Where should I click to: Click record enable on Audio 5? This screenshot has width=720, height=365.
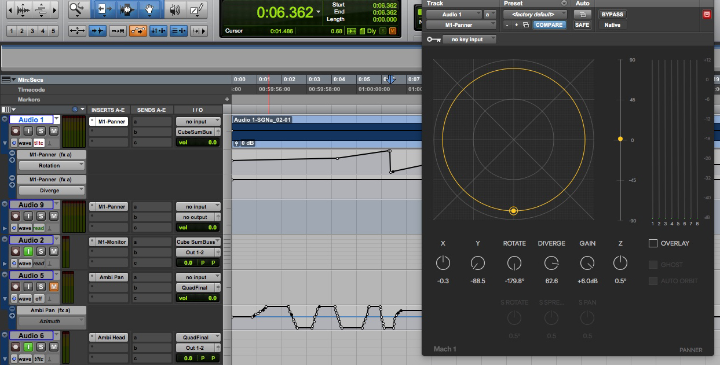[16, 287]
